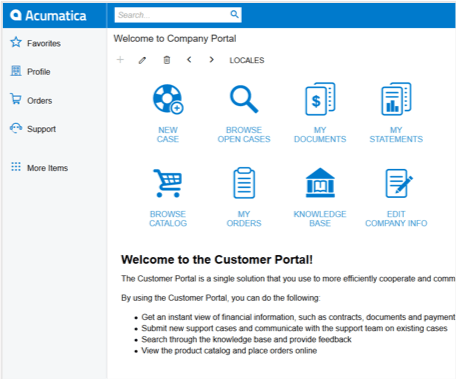
Task: Select the Support sidebar label
Action: click(x=41, y=129)
